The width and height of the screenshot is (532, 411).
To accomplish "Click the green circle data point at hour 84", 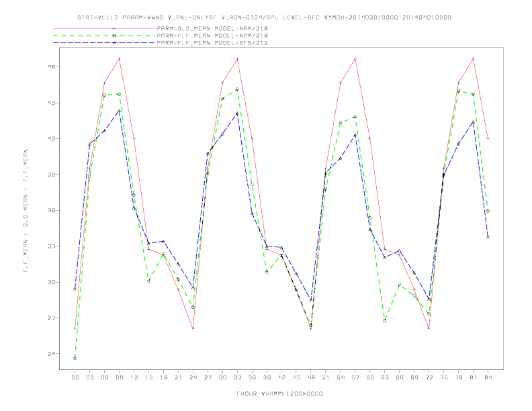I will [488, 211].
